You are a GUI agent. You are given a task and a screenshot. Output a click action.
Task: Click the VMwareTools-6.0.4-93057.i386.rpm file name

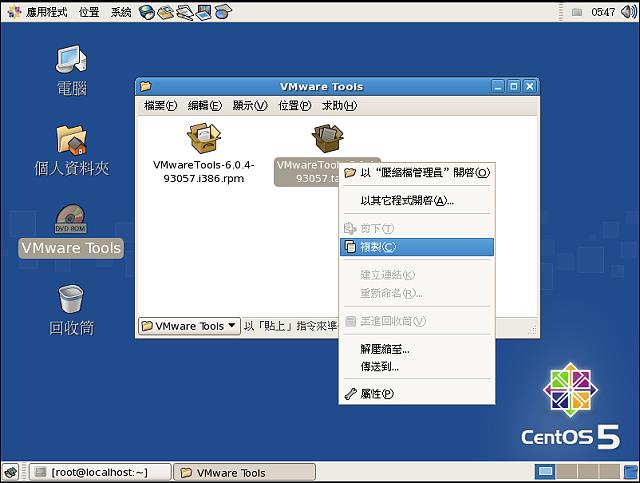coord(204,172)
